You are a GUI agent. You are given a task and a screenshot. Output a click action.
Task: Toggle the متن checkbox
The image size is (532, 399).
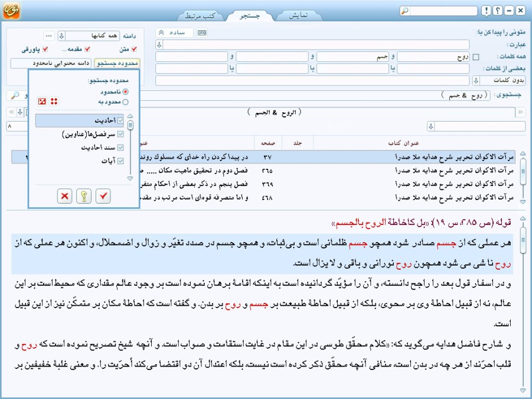tap(134, 50)
